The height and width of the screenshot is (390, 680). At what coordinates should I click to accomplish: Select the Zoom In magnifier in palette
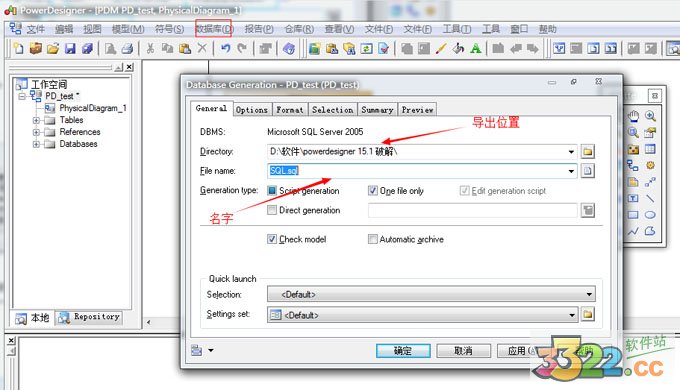[650, 116]
